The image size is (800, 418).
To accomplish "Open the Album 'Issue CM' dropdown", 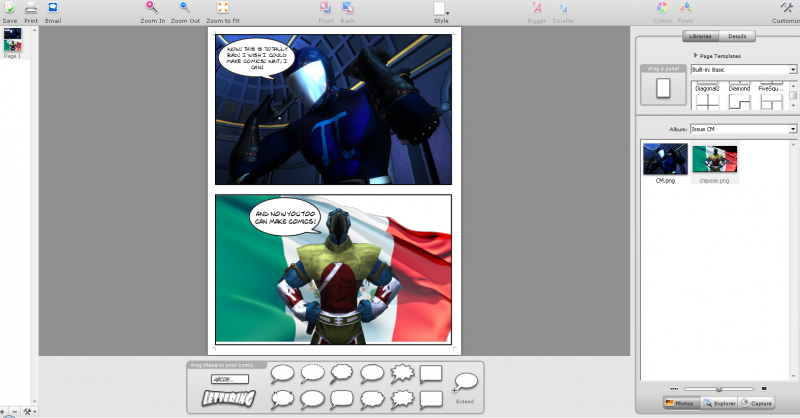I will pyautogui.click(x=743, y=129).
